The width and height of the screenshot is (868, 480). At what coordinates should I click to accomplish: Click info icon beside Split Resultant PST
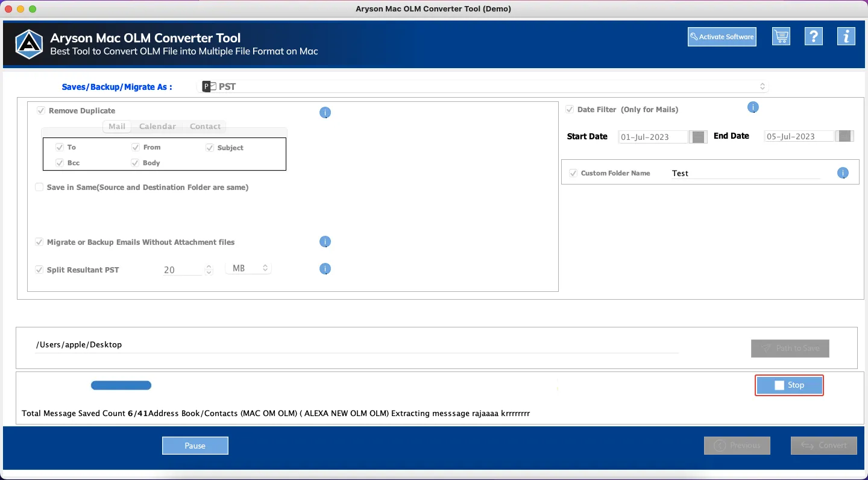(x=325, y=269)
